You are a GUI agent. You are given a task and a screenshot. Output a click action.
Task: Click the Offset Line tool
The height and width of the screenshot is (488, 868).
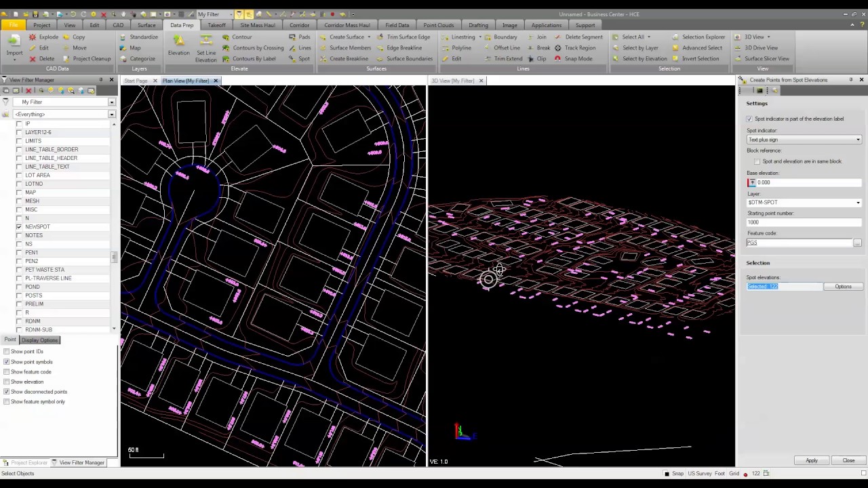[x=501, y=48]
